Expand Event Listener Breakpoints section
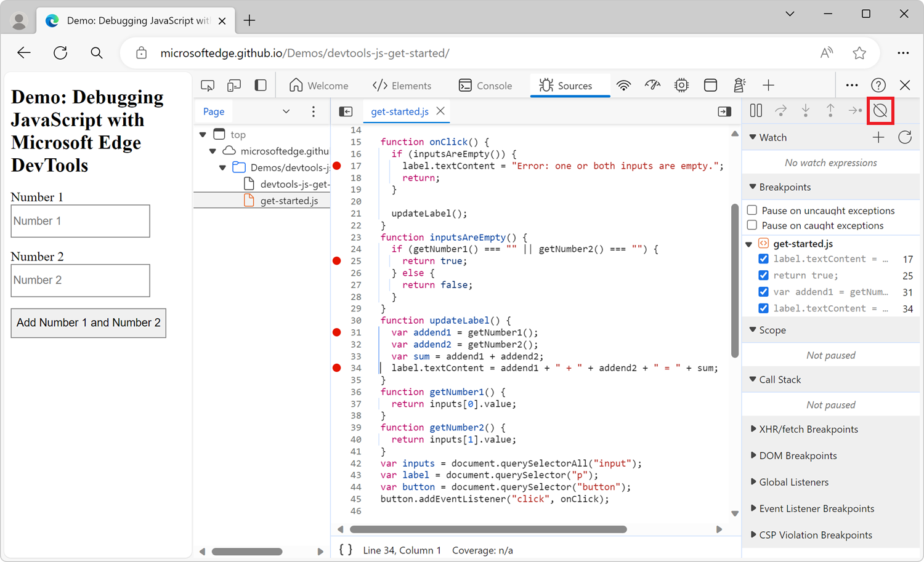Screen dimensions: 924x562 tap(816, 508)
